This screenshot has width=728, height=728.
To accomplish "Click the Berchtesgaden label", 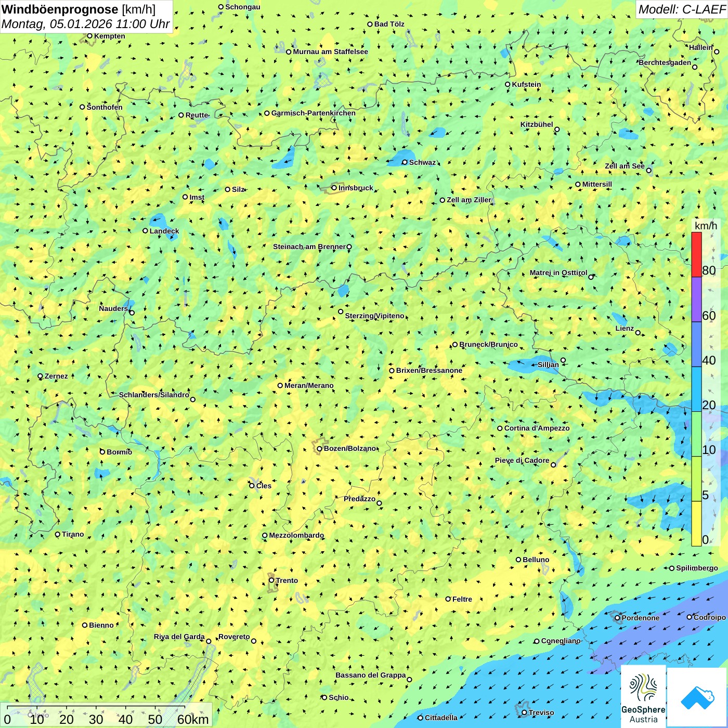I will coord(665,62).
